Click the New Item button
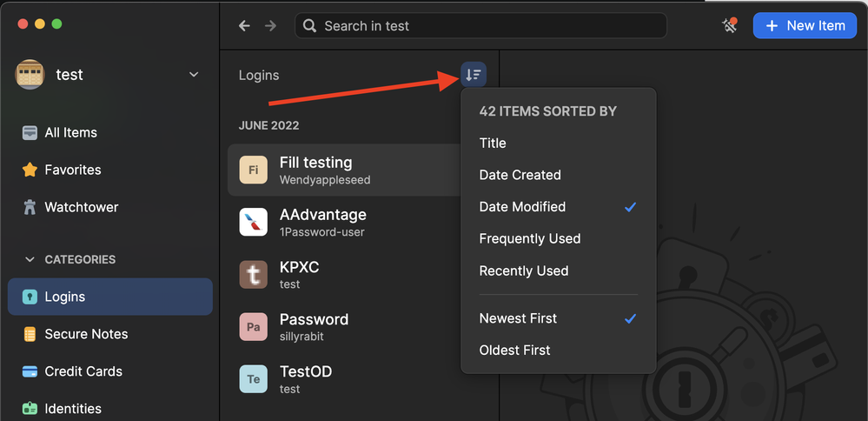 tap(805, 26)
